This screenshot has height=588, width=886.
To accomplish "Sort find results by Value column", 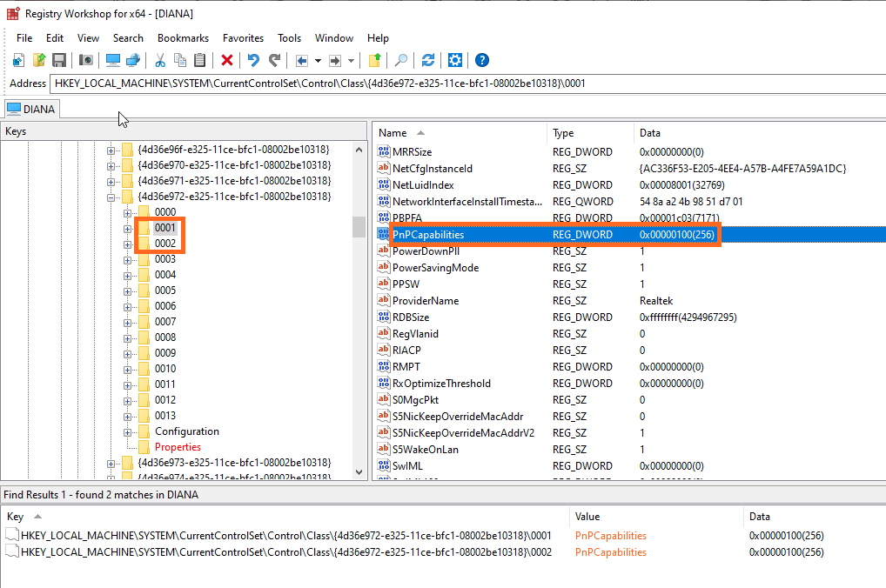I will 656,517.
